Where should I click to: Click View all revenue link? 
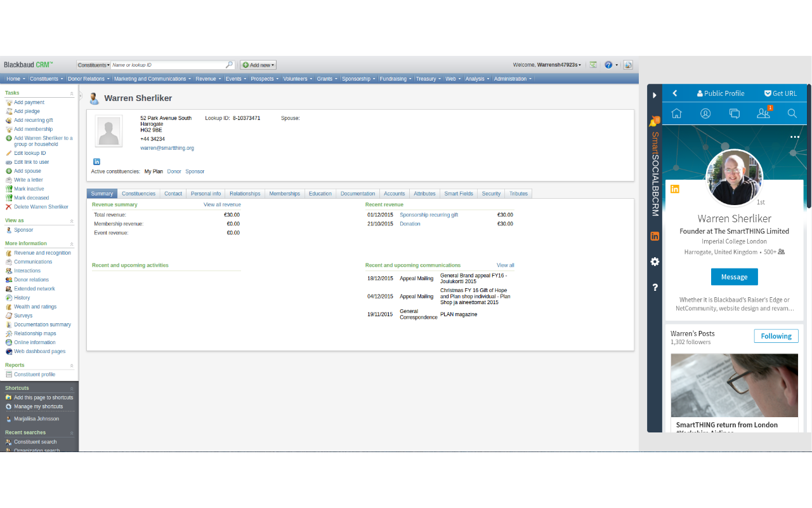(x=222, y=204)
